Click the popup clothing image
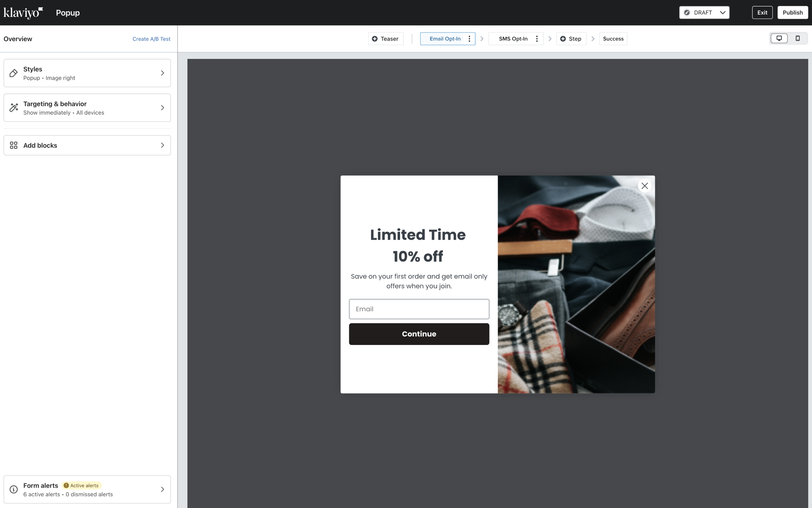 pyautogui.click(x=576, y=284)
